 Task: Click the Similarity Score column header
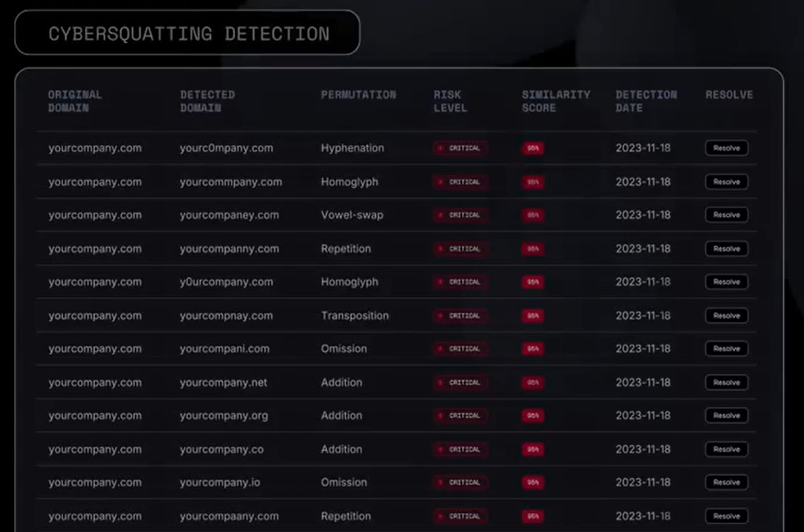(x=556, y=101)
